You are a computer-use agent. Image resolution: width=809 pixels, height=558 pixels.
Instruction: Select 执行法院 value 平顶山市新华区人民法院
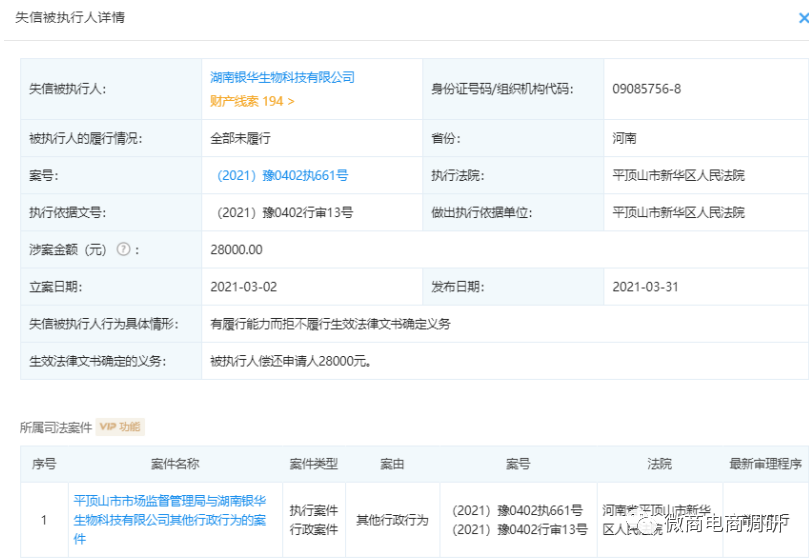click(x=678, y=175)
